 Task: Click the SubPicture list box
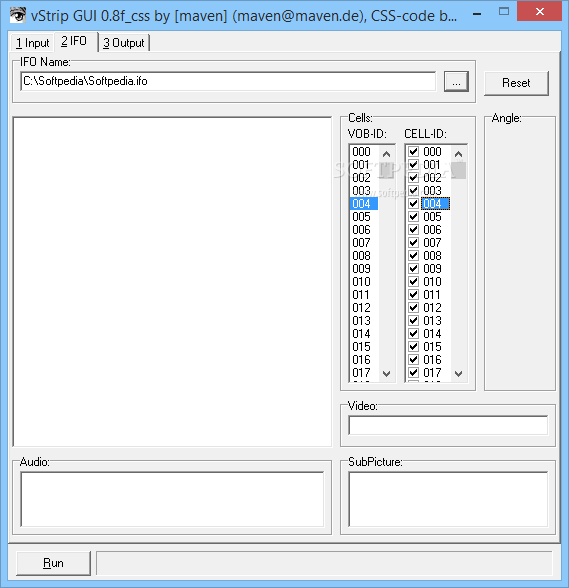pyautogui.click(x=448, y=499)
